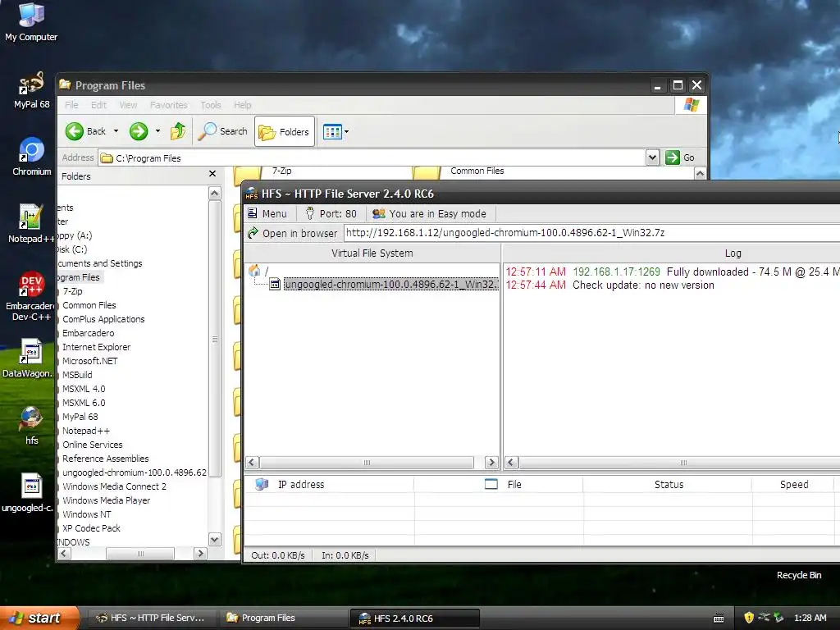Toggle the Folders pane button
Image resolution: width=840 pixels, height=630 pixels.
(x=285, y=131)
